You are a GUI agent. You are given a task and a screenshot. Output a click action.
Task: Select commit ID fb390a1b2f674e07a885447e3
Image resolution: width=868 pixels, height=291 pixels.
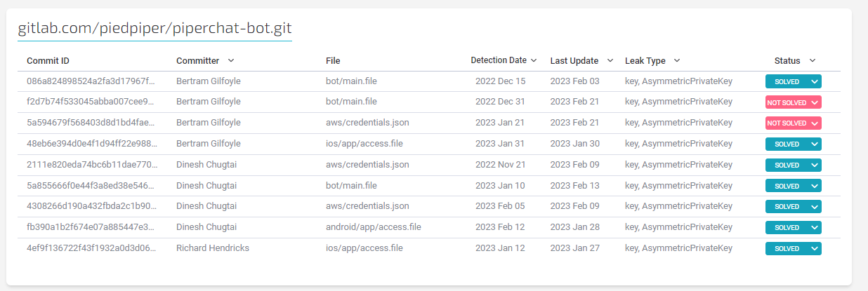90,227
